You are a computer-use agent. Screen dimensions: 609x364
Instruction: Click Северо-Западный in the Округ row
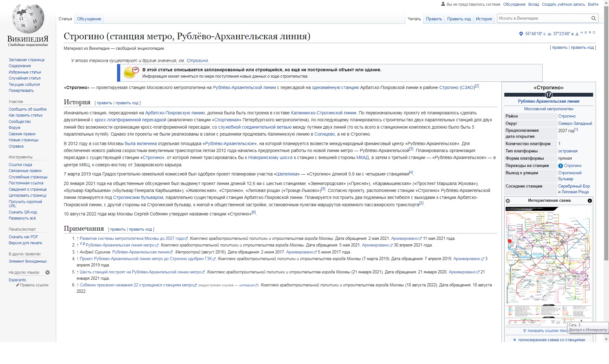coord(575,124)
